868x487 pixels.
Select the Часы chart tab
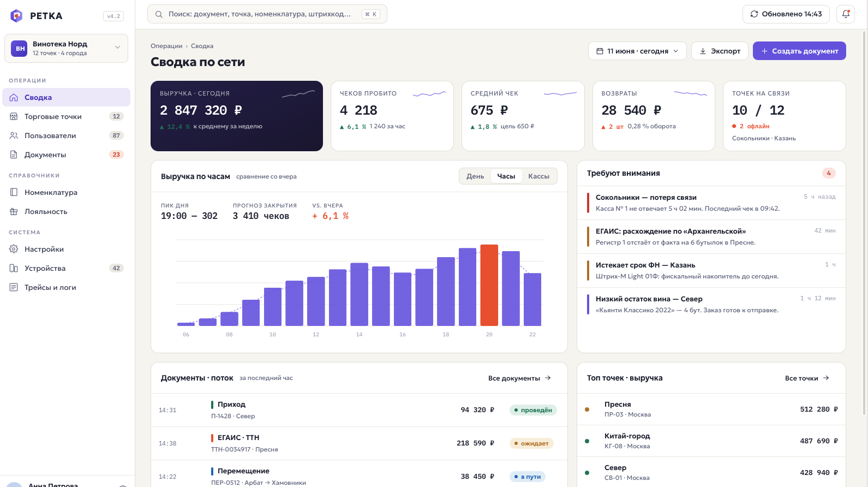(x=506, y=176)
